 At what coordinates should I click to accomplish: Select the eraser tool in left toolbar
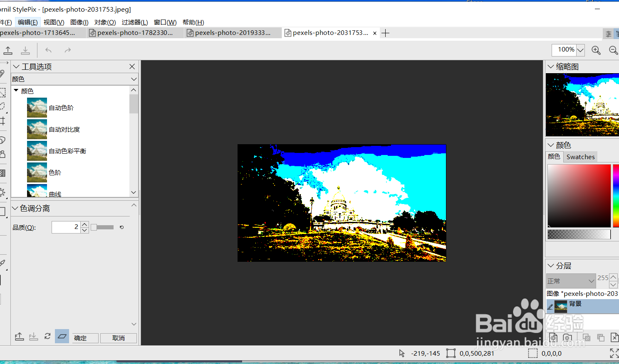(2, 140)
